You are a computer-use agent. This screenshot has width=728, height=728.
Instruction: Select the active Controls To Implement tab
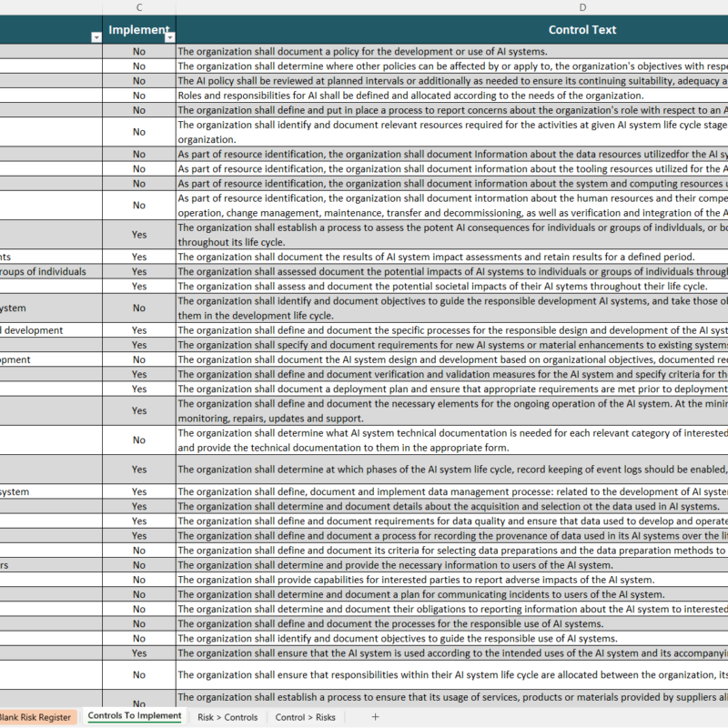coord(134,716)
